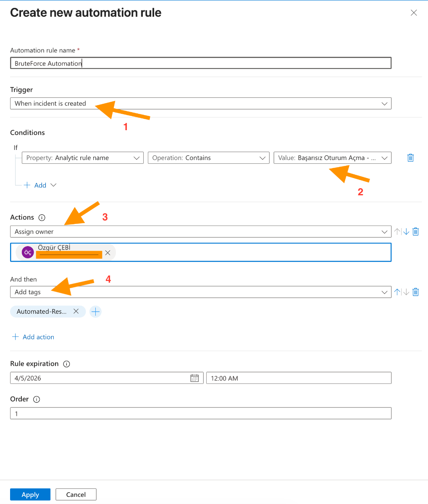Remove the Automated-Res tag

76,311
